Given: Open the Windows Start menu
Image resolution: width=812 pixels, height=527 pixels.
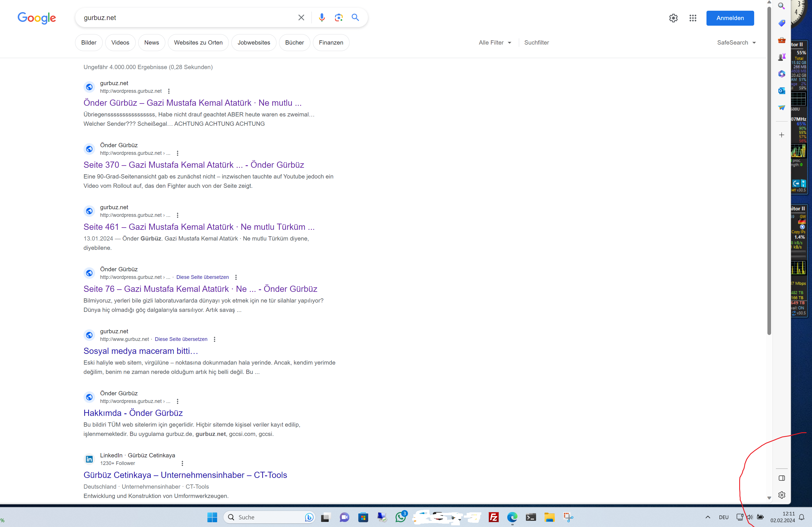Looking at the screenshot, I should (212, 517).
